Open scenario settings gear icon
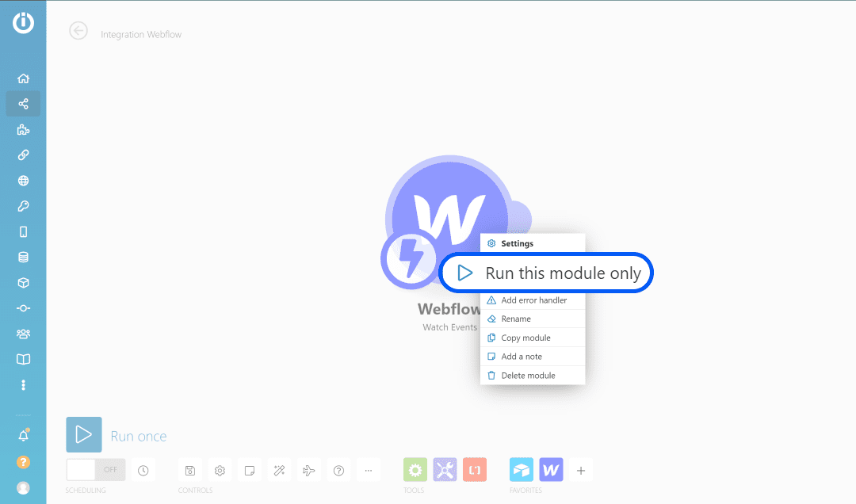Image resolution: width=856 pixels, height=504 pixels. 220,470
